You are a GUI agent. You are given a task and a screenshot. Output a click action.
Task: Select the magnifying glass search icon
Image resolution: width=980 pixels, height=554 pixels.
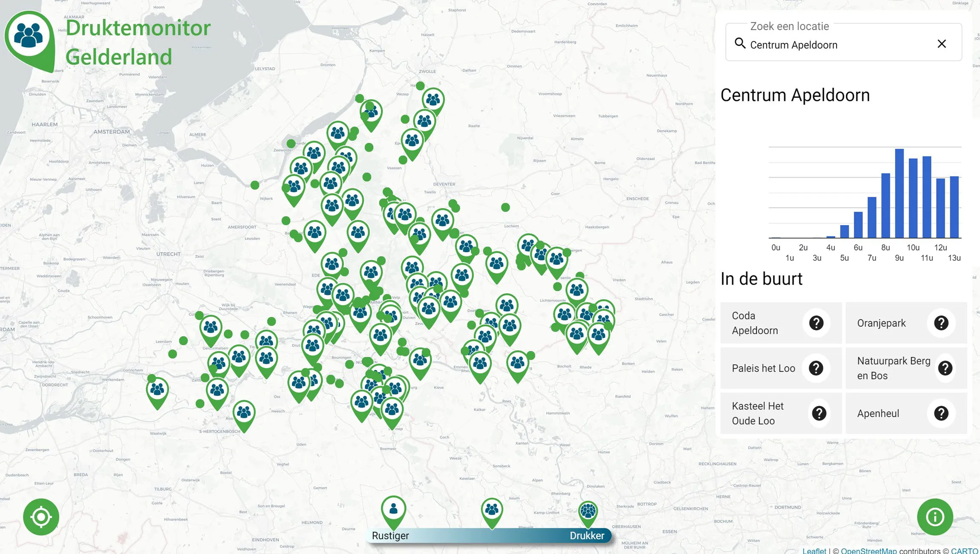coord(740,43)
